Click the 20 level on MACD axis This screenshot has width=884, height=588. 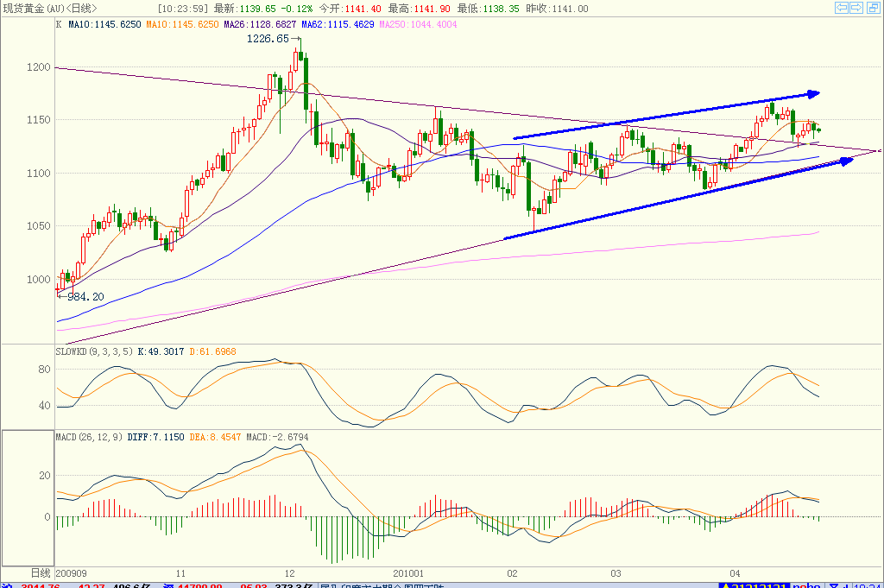(x=44, y=475)
